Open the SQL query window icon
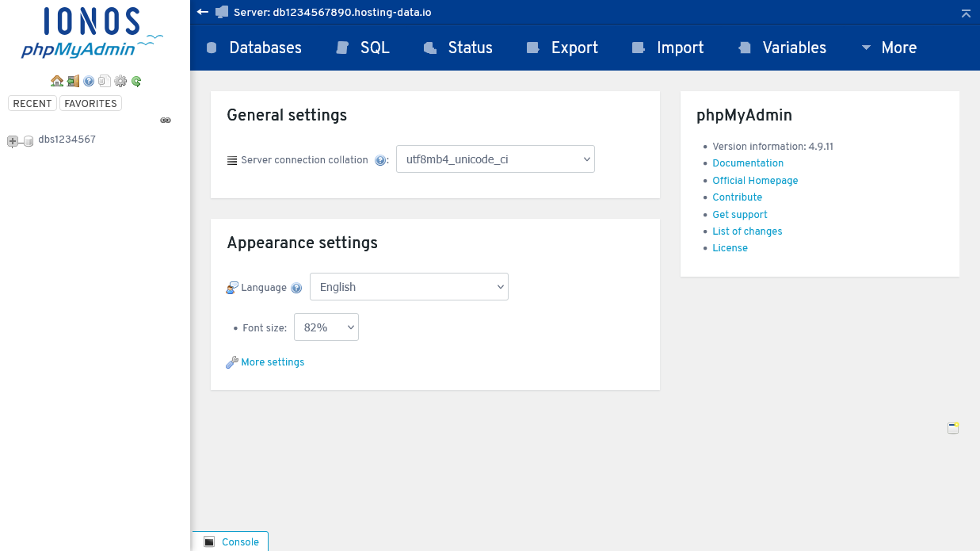 tap(105, 81)
